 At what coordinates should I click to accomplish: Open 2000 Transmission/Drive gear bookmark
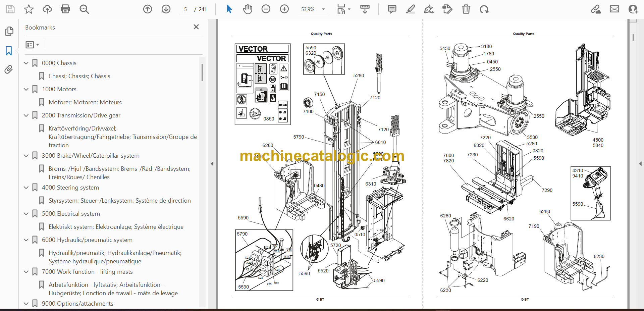(x=81, y=115)
